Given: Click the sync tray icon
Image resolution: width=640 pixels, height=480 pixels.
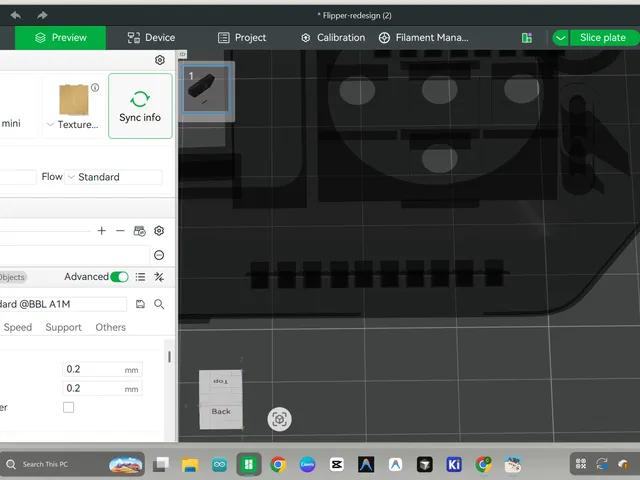Looking at the screenshot, I should pos(602,464).
